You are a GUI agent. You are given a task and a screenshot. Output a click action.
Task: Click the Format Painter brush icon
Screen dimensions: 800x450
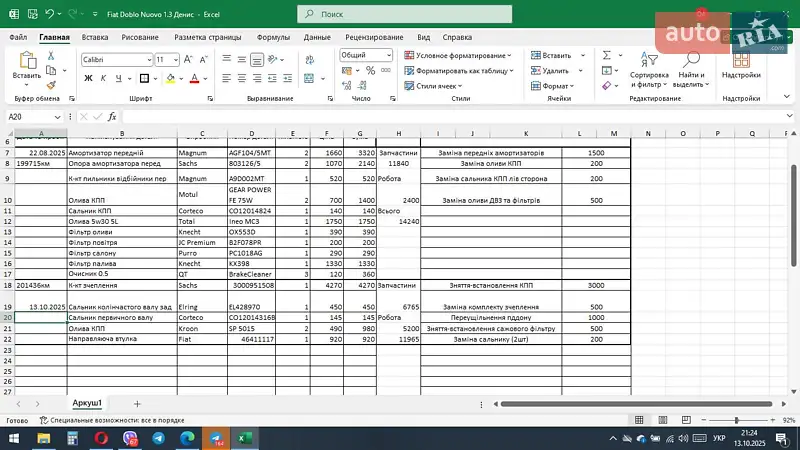pyautogui.click(x=53, y=86)
